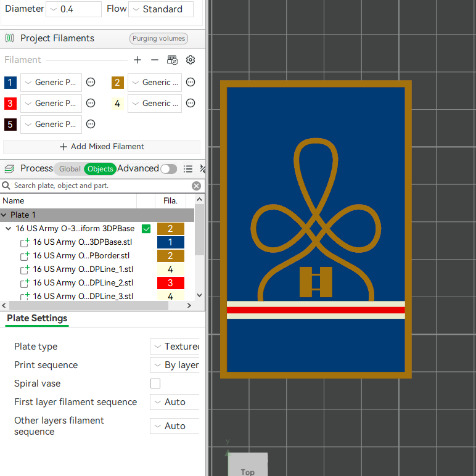This screenshot has height=476, width=476.
Task: Click the Project Filaments spool icon
Action: click(9, 38)
